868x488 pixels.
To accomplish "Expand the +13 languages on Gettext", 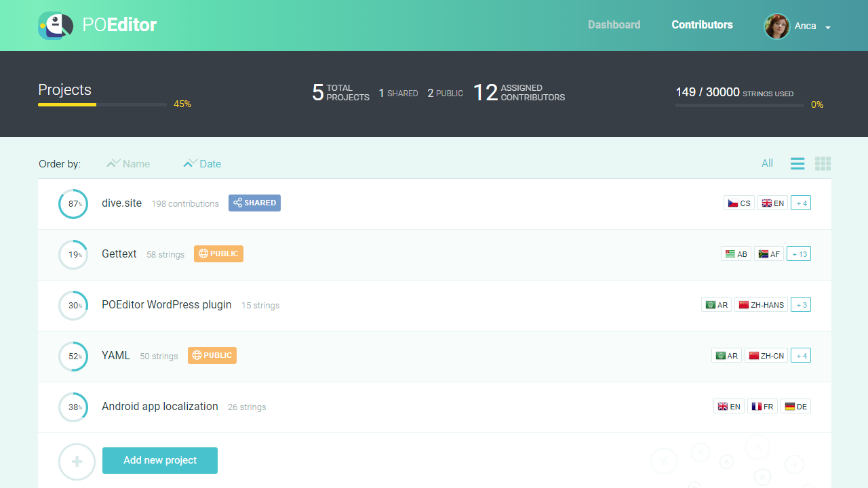I will (798, 253).
